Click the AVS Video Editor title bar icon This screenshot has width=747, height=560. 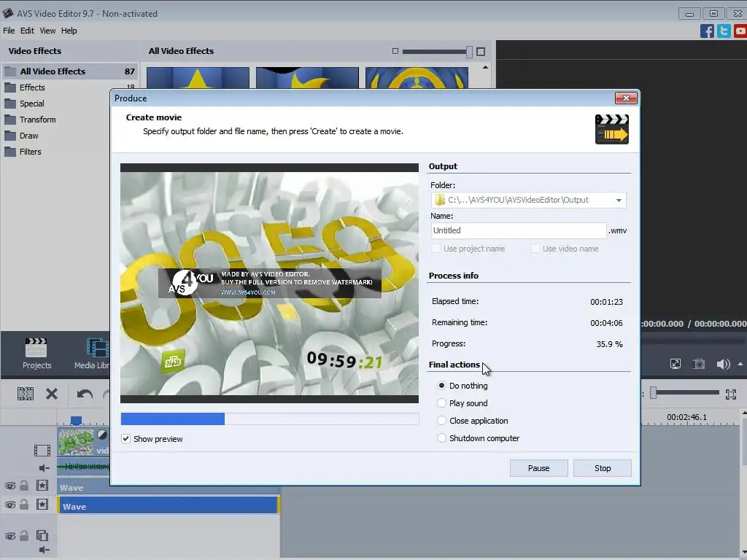coord(7,13)
